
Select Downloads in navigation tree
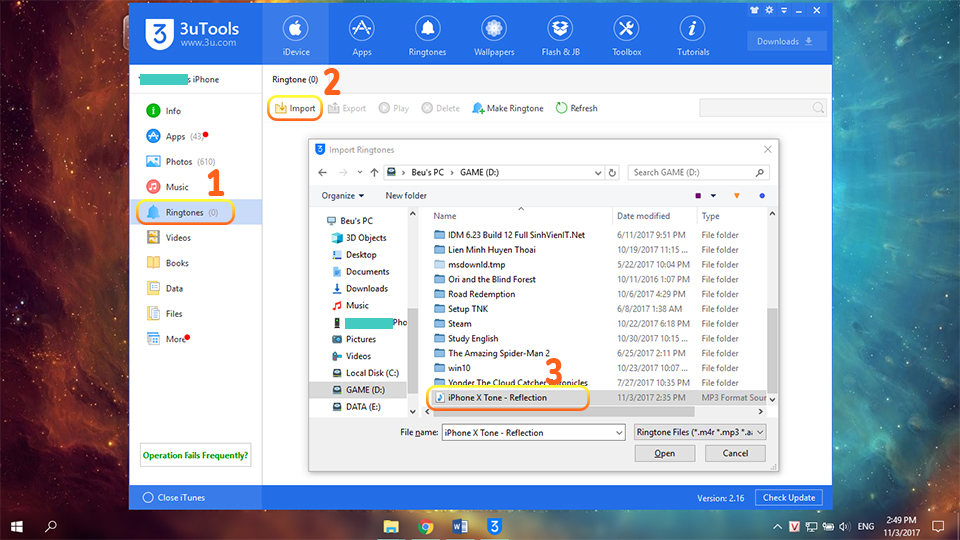tap(366, 288)
